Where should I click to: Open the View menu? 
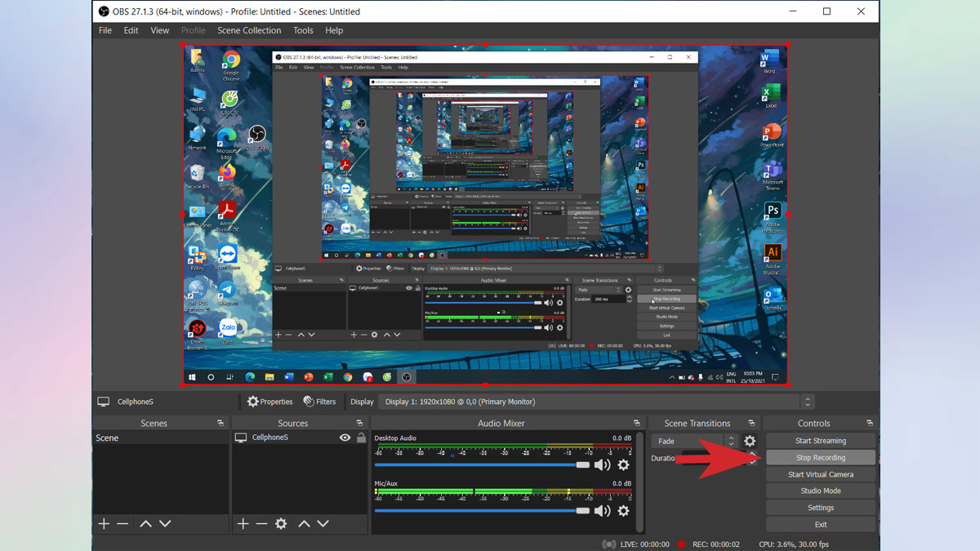pyautogui.click(x=160, y=30)
